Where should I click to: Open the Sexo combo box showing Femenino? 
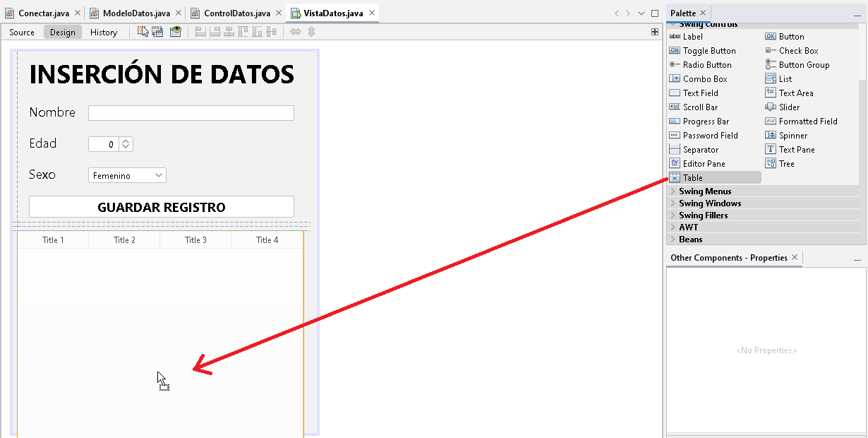point(127,175)
